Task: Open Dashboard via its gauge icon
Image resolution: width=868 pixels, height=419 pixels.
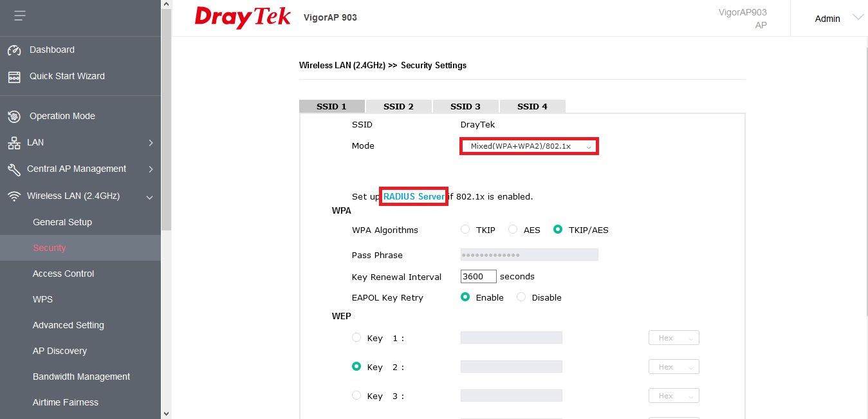Action: [x=14, y=50]
